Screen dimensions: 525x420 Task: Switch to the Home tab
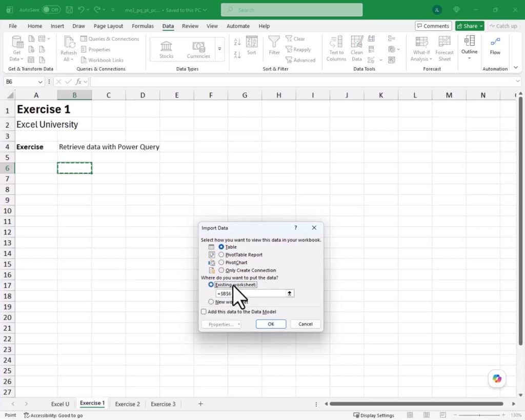coord(35,26)
